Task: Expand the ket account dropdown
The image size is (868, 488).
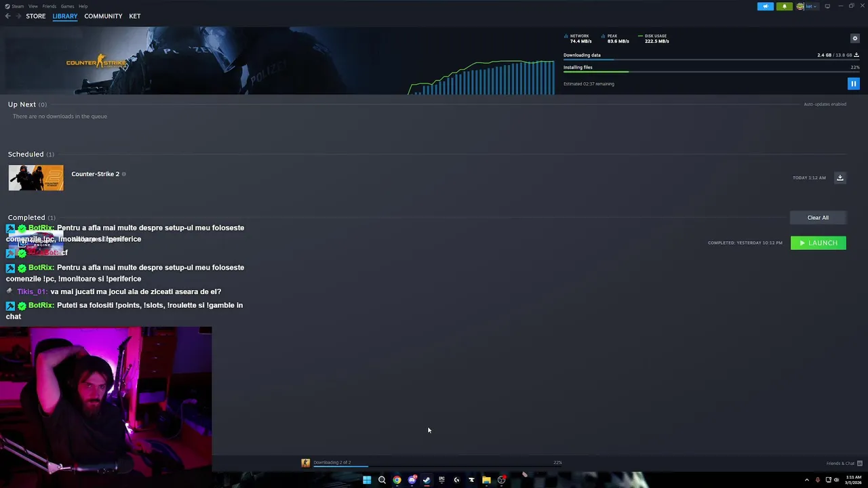Action: 811,6
